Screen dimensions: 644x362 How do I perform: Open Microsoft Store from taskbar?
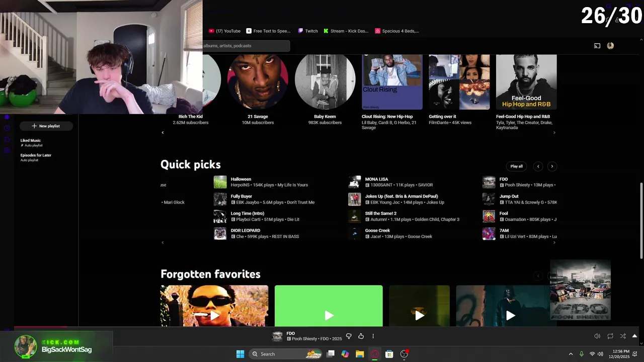[x=389, y=354]
